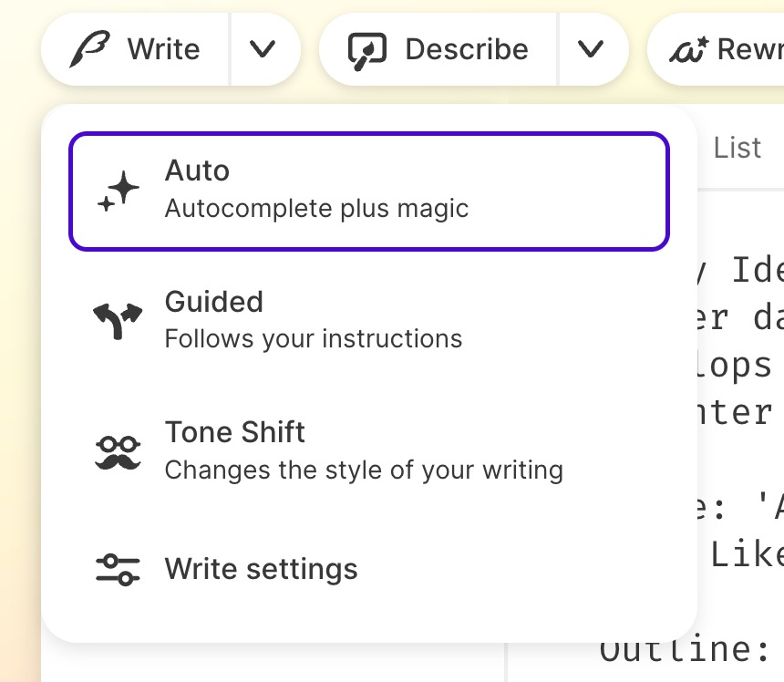Screen dimensions: 784x682
Task: Open Write settings from the menu
Action: click(x=261, y=570)
